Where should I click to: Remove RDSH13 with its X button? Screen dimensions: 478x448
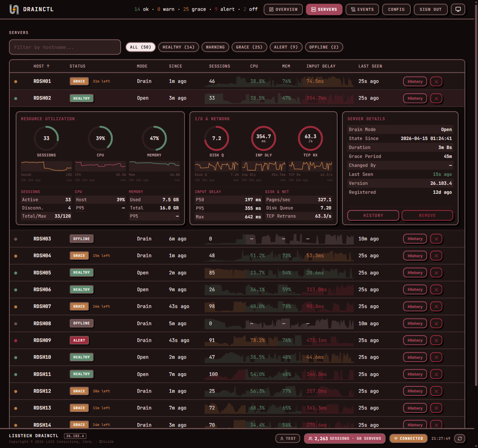pos(436,408)
